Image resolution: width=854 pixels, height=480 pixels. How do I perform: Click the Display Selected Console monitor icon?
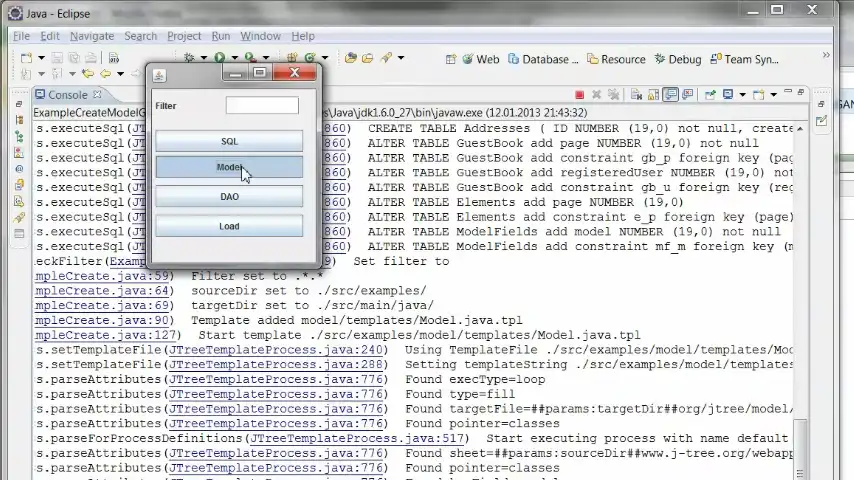(728, 95)
